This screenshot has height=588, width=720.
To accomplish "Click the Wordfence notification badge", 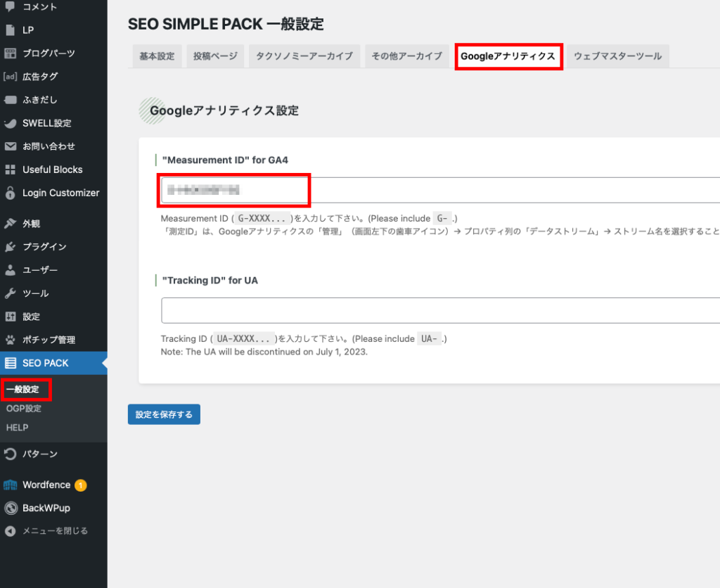I will click(x=80, y=485).
